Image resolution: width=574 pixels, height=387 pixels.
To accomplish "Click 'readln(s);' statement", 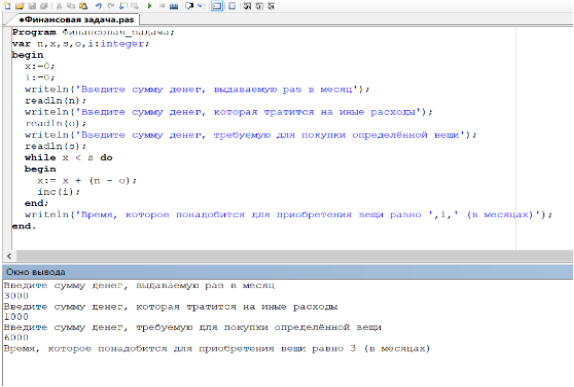I will click(x=55, y=146).
